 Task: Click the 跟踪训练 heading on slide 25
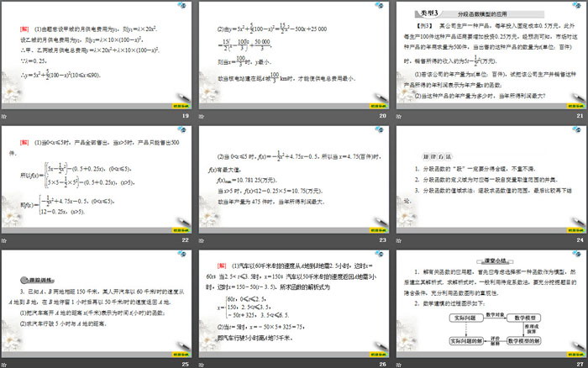39,281
